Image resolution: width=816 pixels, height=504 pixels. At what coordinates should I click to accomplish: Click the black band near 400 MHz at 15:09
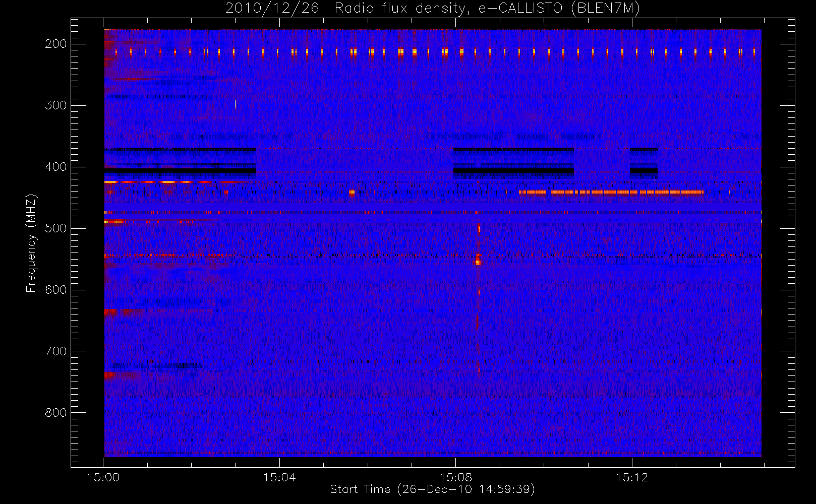pos(513,171)
